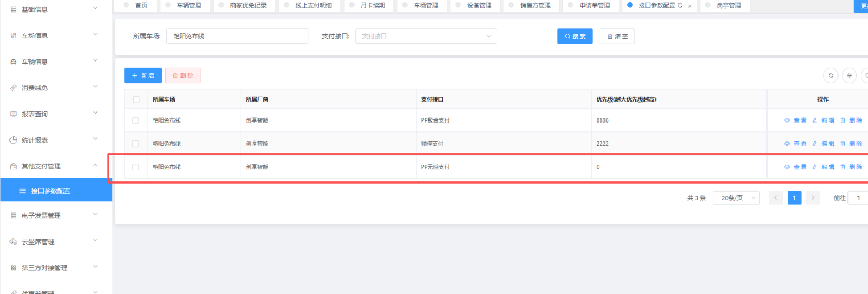Open the 20条/页 page size dropdown

pos(736,198)
